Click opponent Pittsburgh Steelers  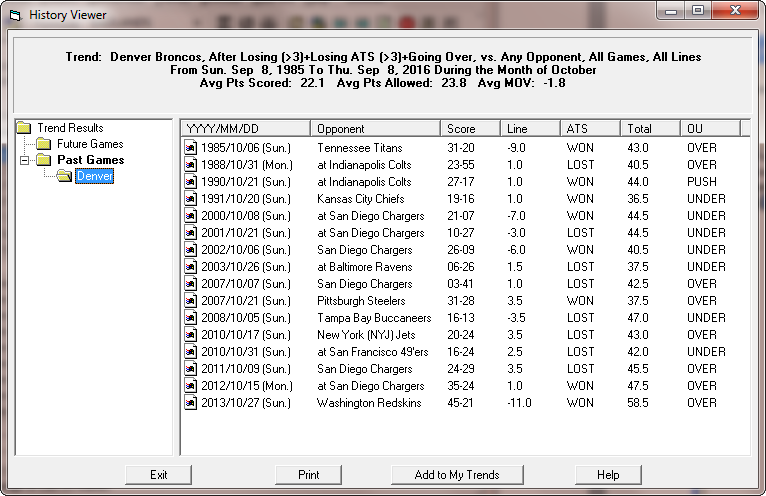coord(361,301)
